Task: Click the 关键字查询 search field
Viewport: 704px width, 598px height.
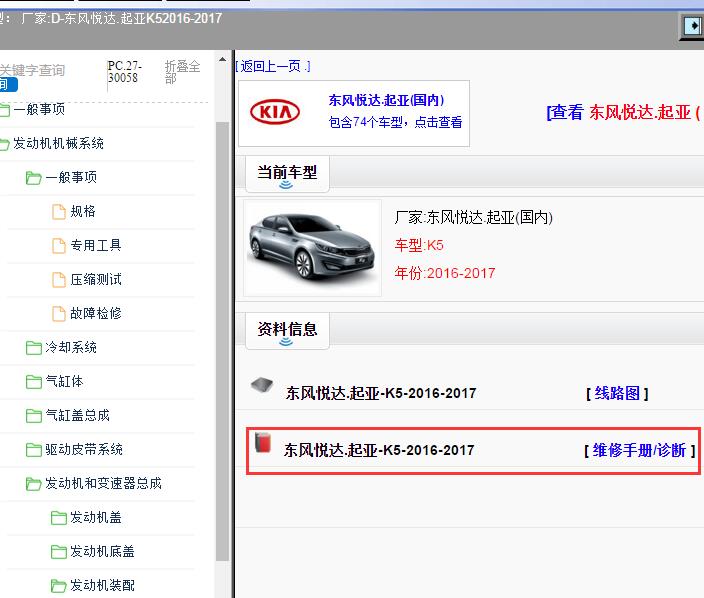Action: [52, 70]
